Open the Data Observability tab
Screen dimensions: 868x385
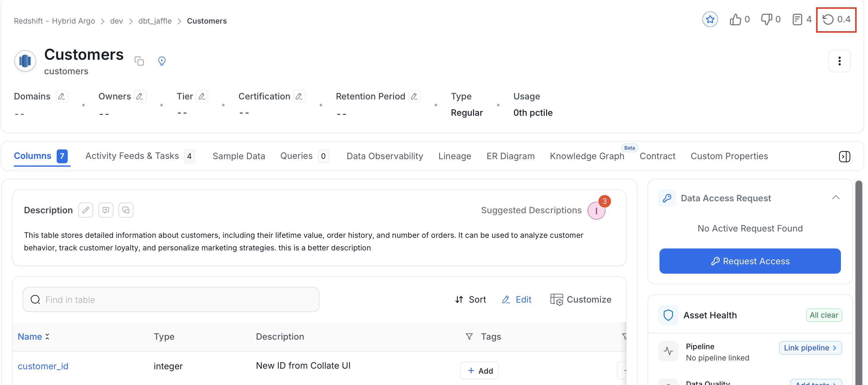(385, 156)
